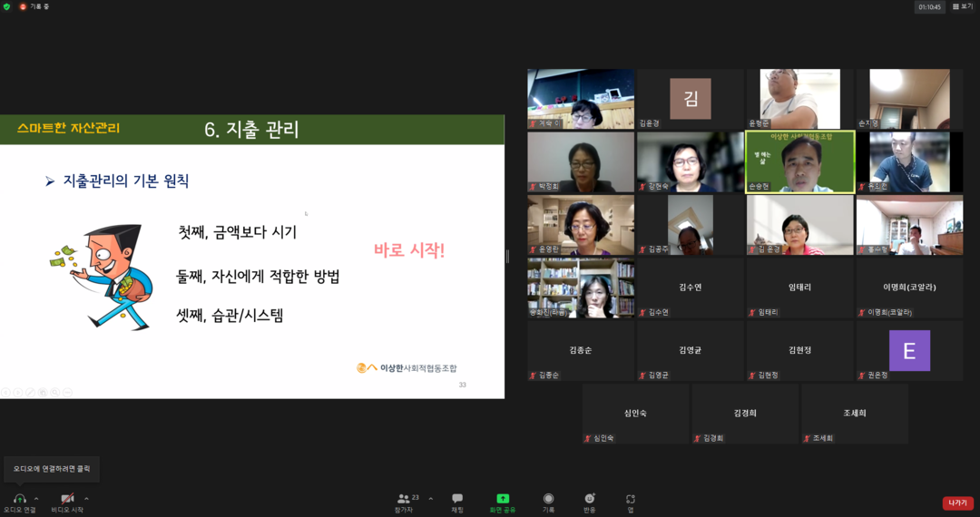Screen dimensions: 980x517
Task: Select the 조세희 participant tile
Action: pyautogui.click(x=855, y=414)
